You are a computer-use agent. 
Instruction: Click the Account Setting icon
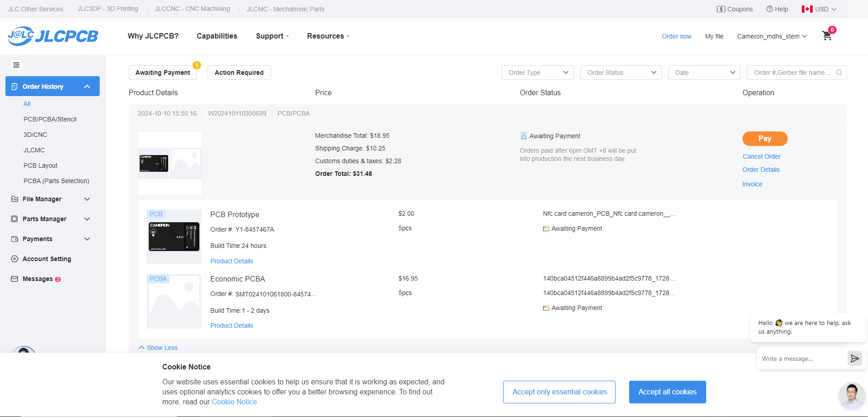(15, 259)
